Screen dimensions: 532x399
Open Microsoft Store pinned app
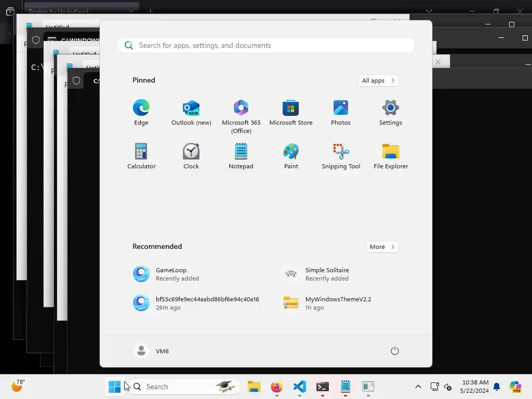pos(291,113)
